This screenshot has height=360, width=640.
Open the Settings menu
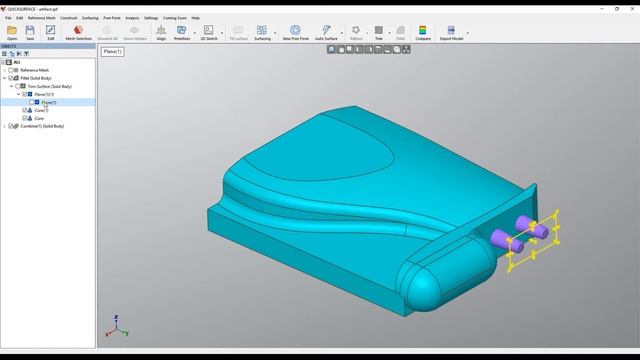coord(151,18)
